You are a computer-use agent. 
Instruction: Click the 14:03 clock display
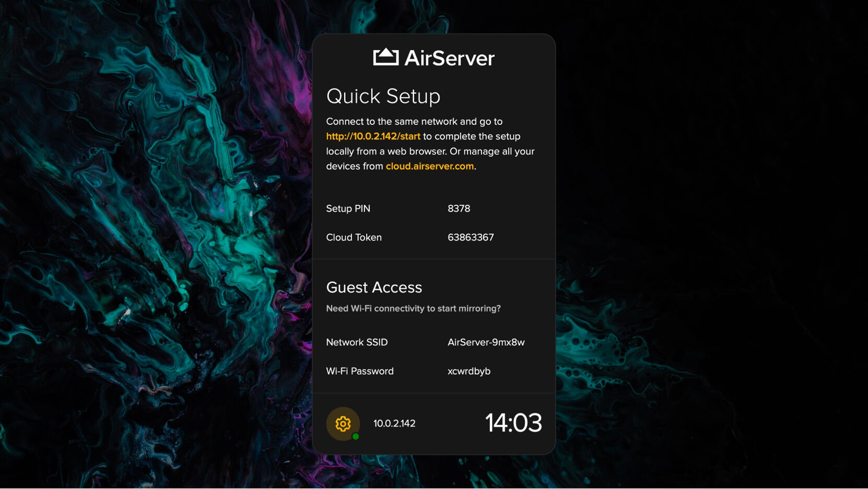(x=513, y=423)
